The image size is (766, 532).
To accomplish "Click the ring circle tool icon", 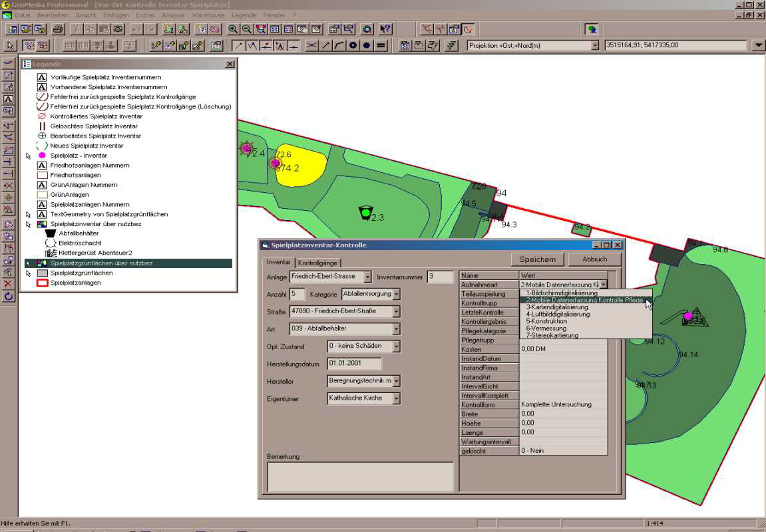I will 353,46.
